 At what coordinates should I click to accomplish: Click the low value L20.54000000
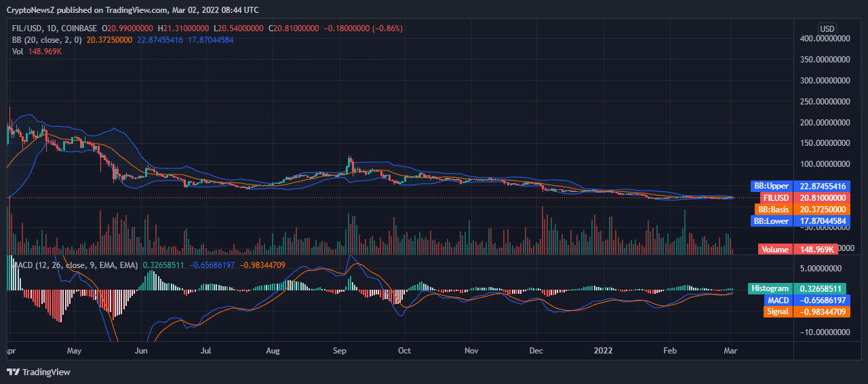coord(239,28)
